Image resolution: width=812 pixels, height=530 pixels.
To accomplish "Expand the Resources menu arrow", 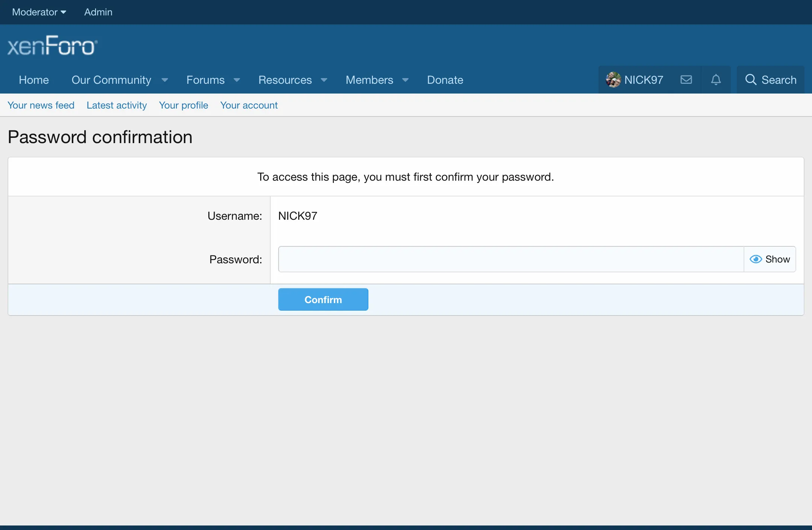I will coord(324,80).
